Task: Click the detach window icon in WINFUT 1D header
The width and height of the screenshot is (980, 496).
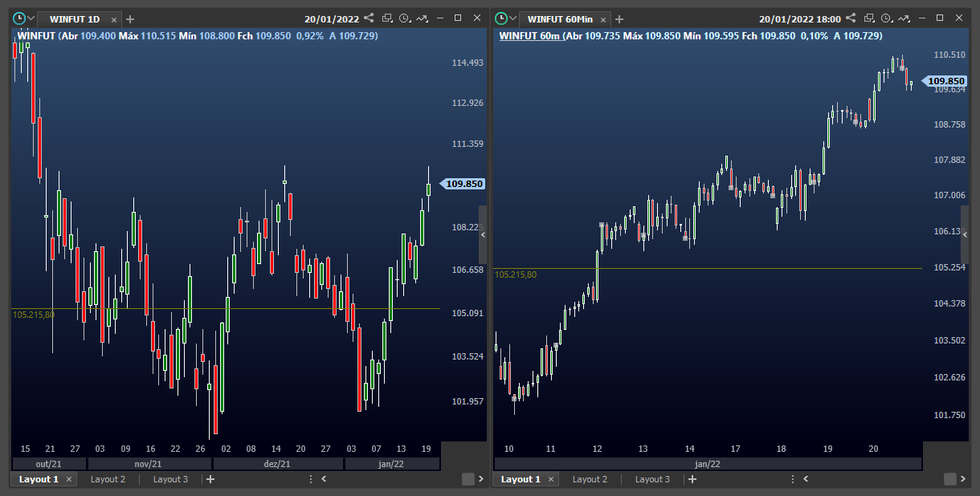Action: [387, 18]
